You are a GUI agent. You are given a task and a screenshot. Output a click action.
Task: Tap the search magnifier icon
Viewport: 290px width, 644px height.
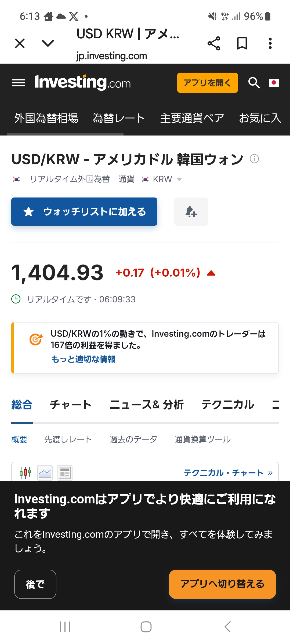[254, 83]
